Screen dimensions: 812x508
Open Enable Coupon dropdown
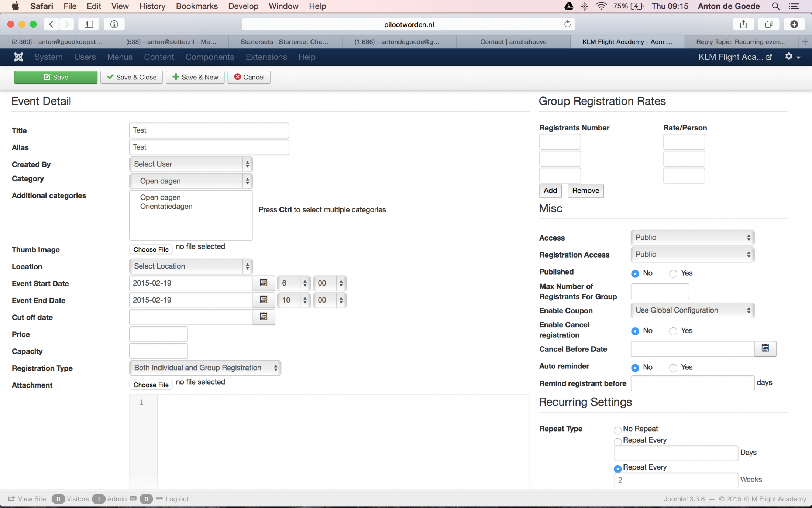coord(692,310)
